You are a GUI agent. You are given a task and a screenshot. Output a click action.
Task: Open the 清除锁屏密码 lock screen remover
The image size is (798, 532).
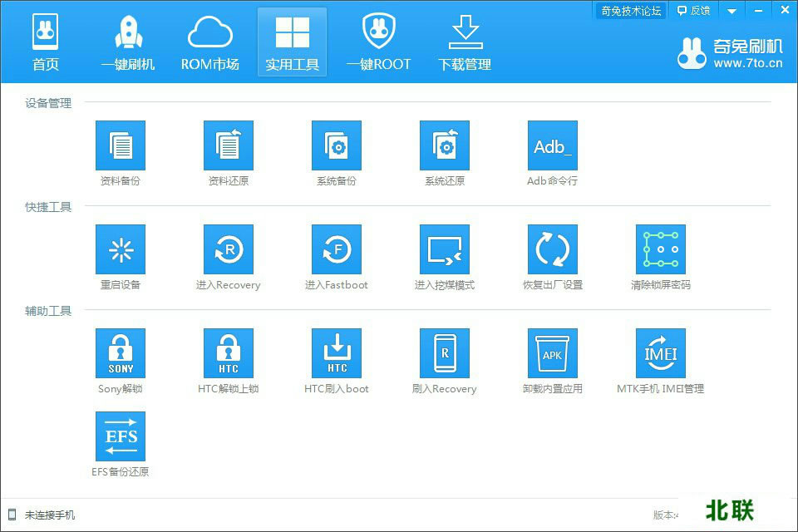coord(660,248)
